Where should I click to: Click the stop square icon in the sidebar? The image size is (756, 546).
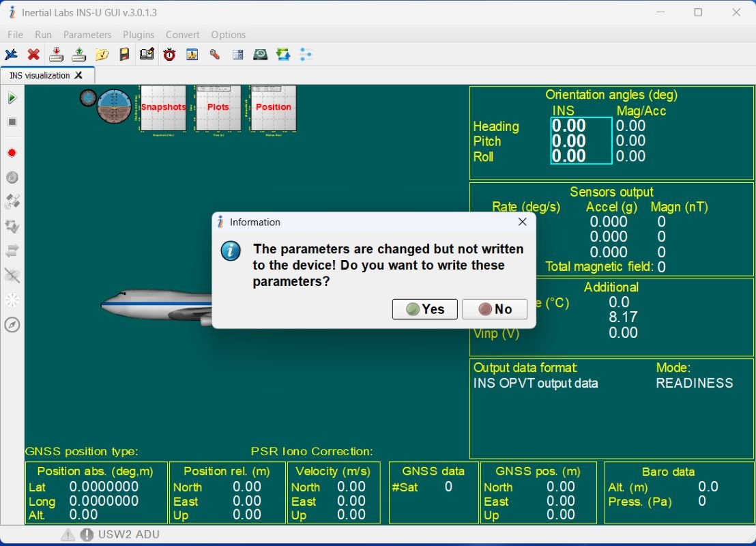click(11, 121)
